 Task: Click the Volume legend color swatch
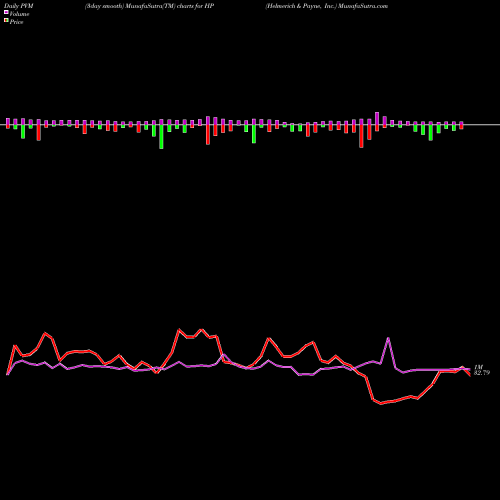click(6, 13)
